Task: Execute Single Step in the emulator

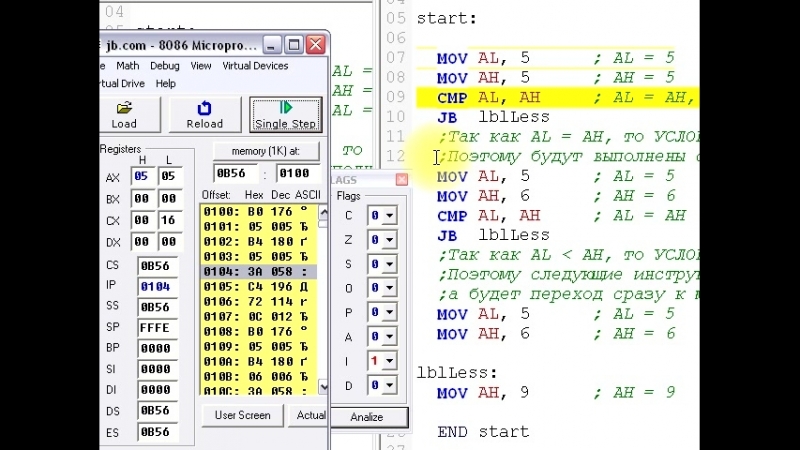Action: (285, 114)
